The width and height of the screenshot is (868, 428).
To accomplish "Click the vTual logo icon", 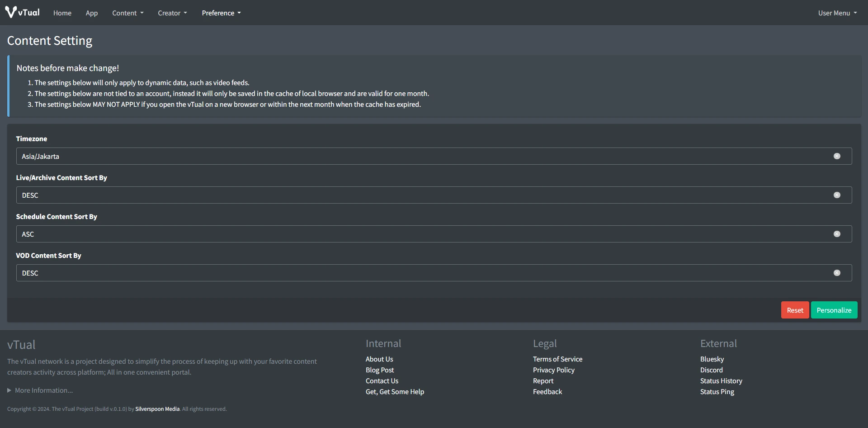I will [11, 12].
